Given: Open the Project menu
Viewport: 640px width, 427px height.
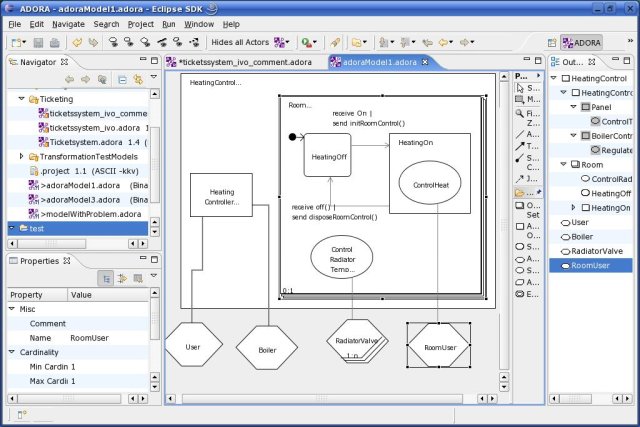Looking at the screenshot, I should click(x=140, y=23).
